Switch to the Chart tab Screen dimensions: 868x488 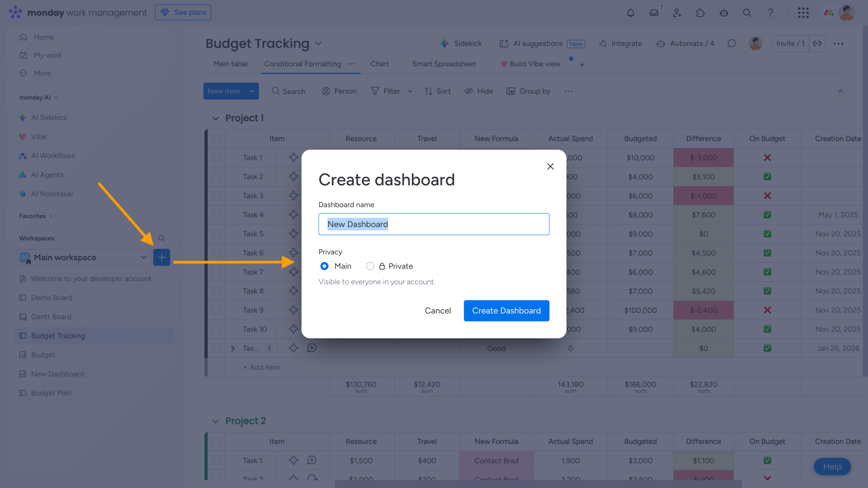coord(379,64)
